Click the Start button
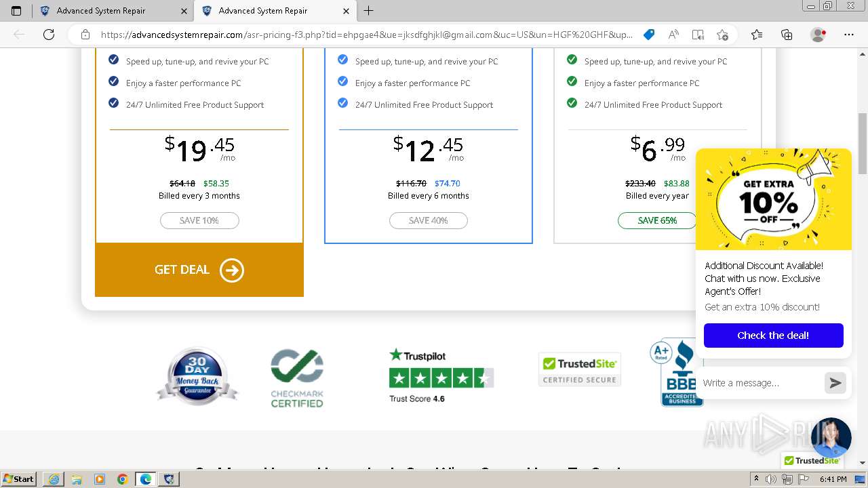Image resolution: width=868 pixels, height=488 pixels. pos(19,479)
